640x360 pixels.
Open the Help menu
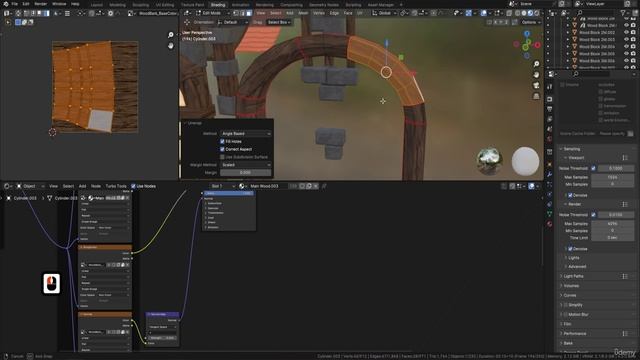click(x=75, y=4)
